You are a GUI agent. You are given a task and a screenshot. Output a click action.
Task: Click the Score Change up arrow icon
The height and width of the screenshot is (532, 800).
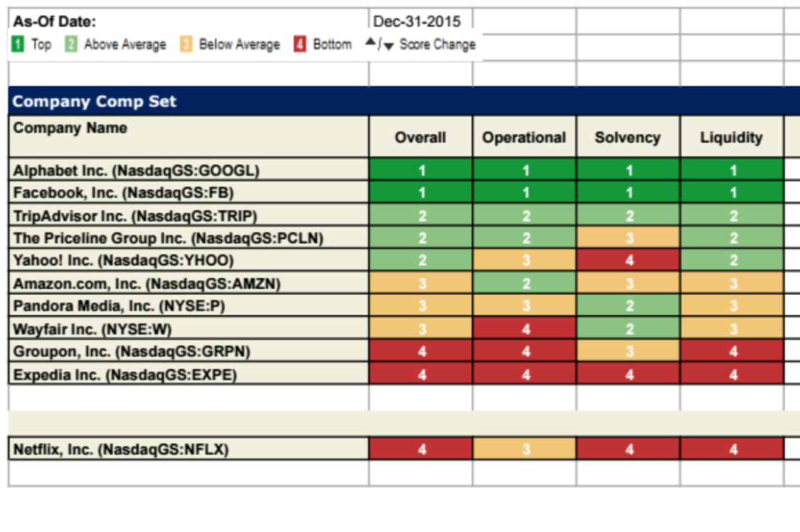[x=371, y=42]
